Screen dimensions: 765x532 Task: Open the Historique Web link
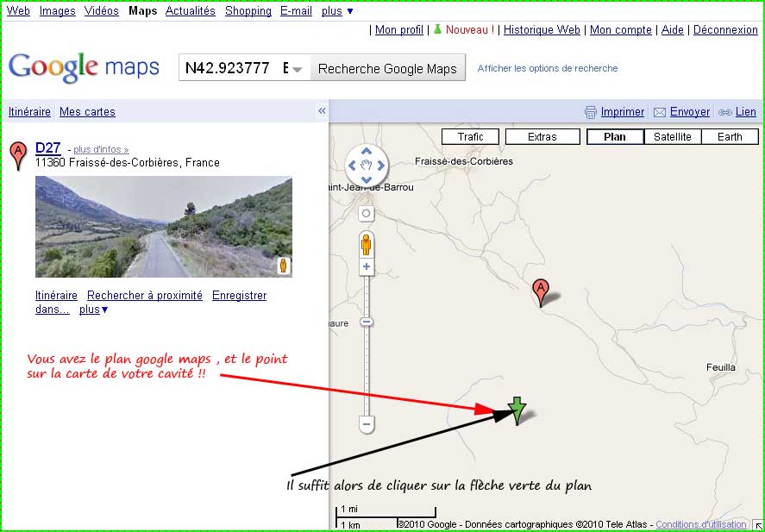(542, 29)
